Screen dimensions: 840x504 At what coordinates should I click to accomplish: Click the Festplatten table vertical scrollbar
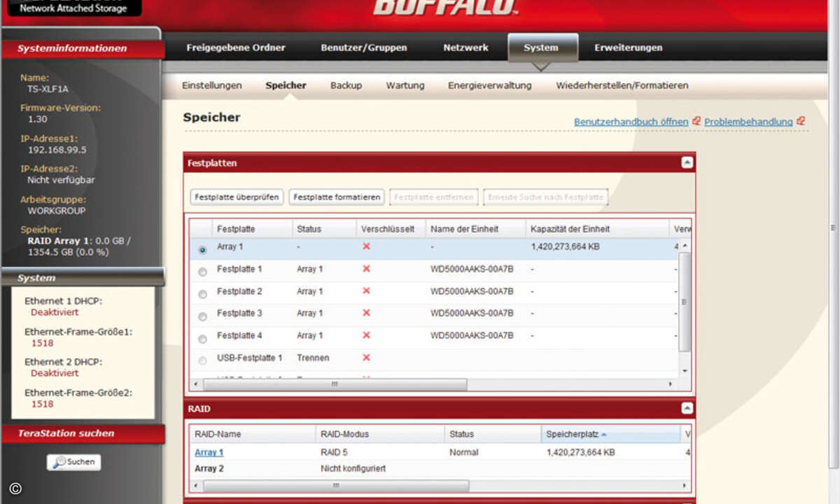[685, 302]
